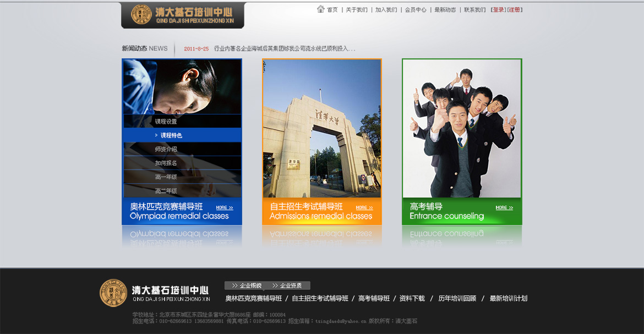Open 师资介绍 in the blue card menu
The height and width of the screenshot is (334, 644).
182,149
